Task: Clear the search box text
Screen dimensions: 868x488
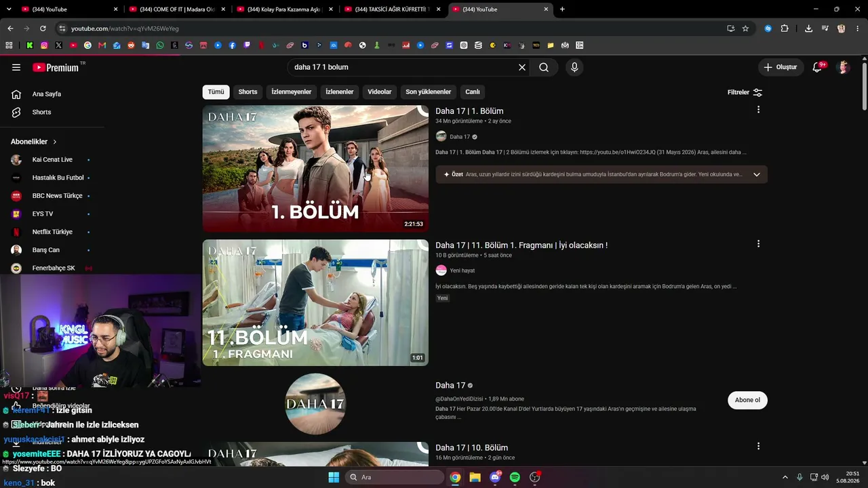Action: (x=522, y=67)
